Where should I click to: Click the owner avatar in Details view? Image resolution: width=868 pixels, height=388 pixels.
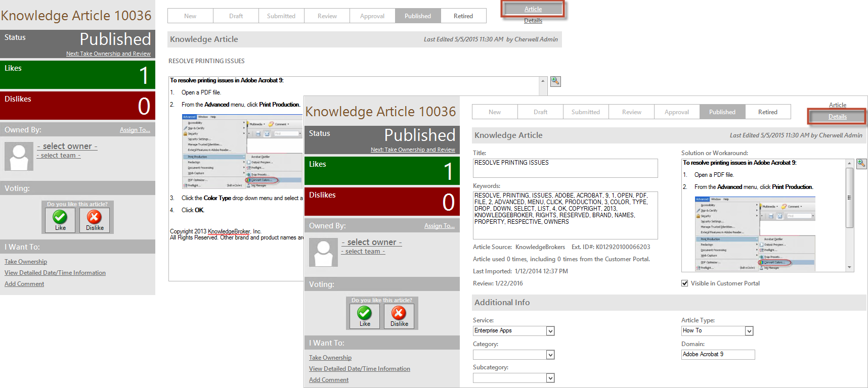pyautogui.click(x=323, y=252)
